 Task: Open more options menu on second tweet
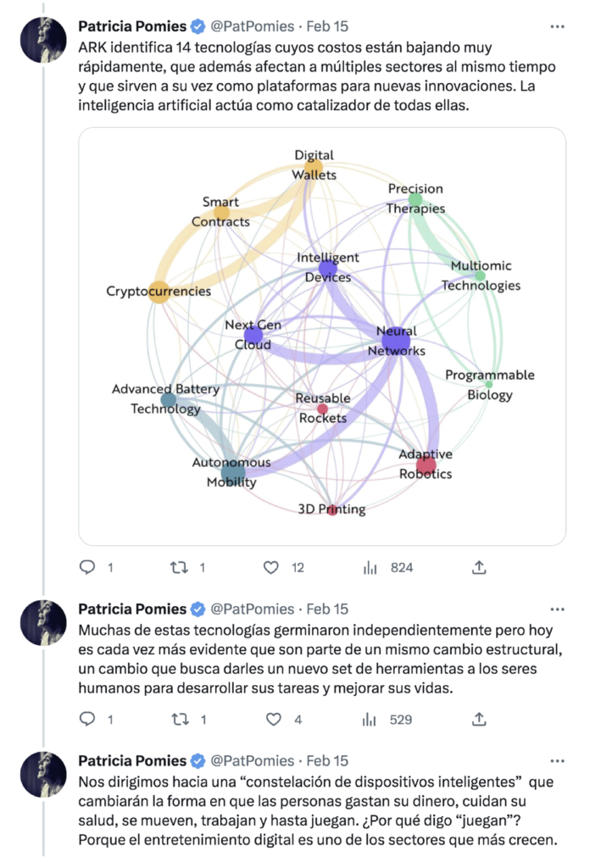point(557,609)
